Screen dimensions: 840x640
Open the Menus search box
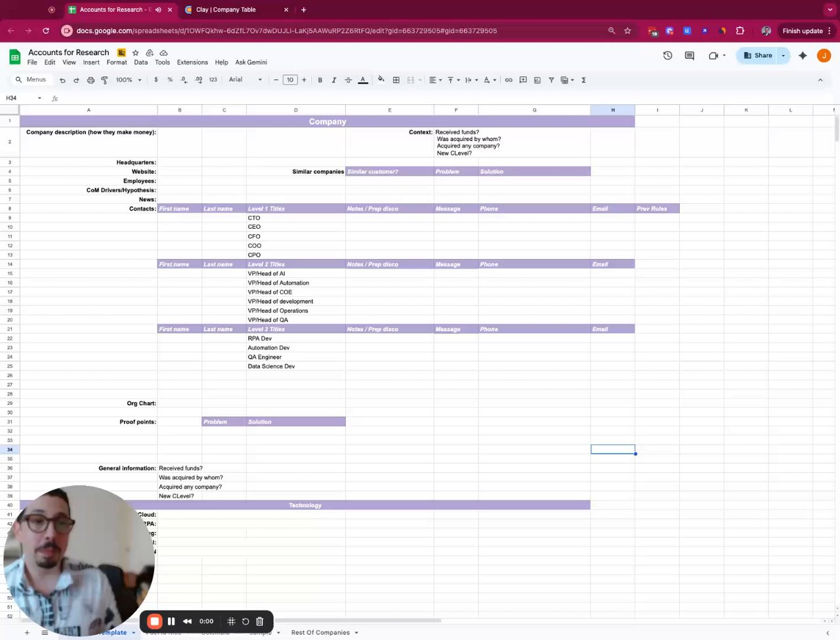[x=31, y=80]
